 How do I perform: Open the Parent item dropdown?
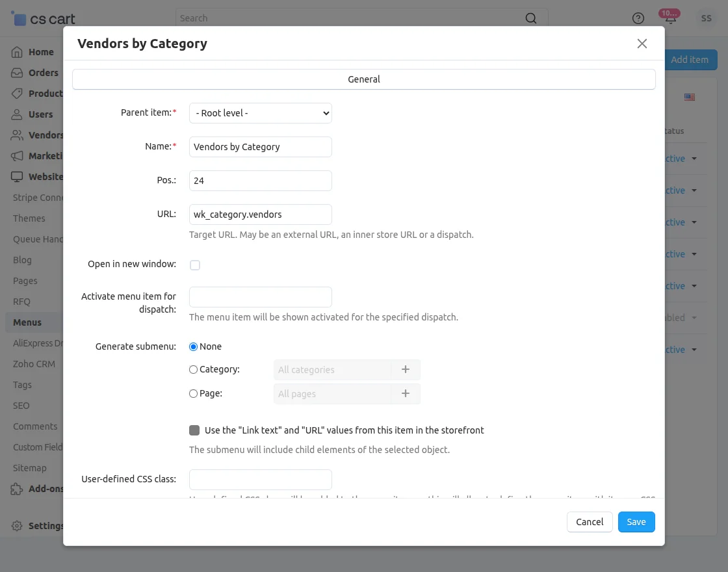tap(260, 113)
